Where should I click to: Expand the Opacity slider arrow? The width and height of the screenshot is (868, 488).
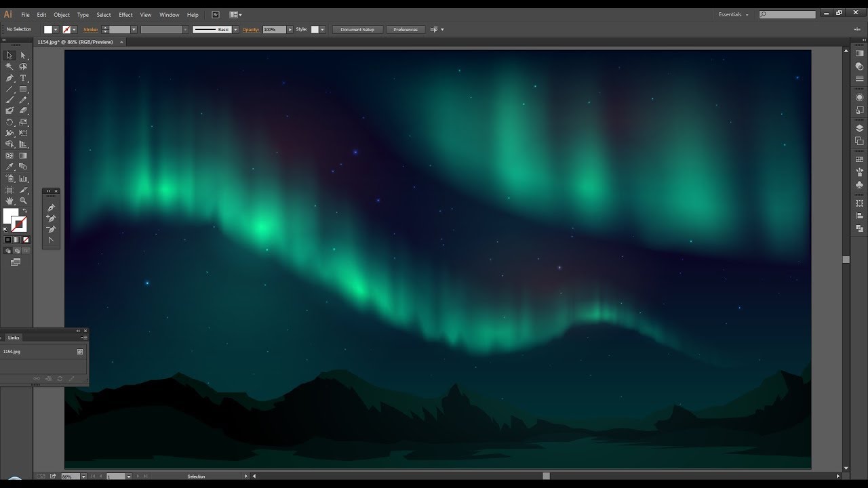click(x=290, y=29)
